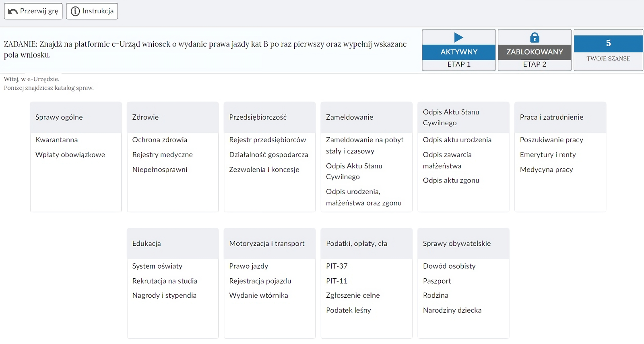Select the PIT-37 link
Viewport: 644px width, 344px height.
click(x=336, y=266)
